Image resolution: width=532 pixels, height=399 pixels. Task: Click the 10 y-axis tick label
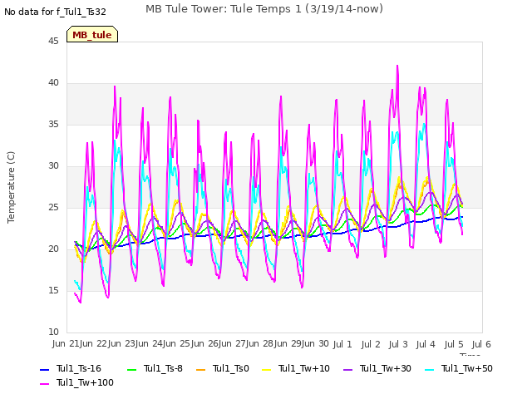click(53, 332)
